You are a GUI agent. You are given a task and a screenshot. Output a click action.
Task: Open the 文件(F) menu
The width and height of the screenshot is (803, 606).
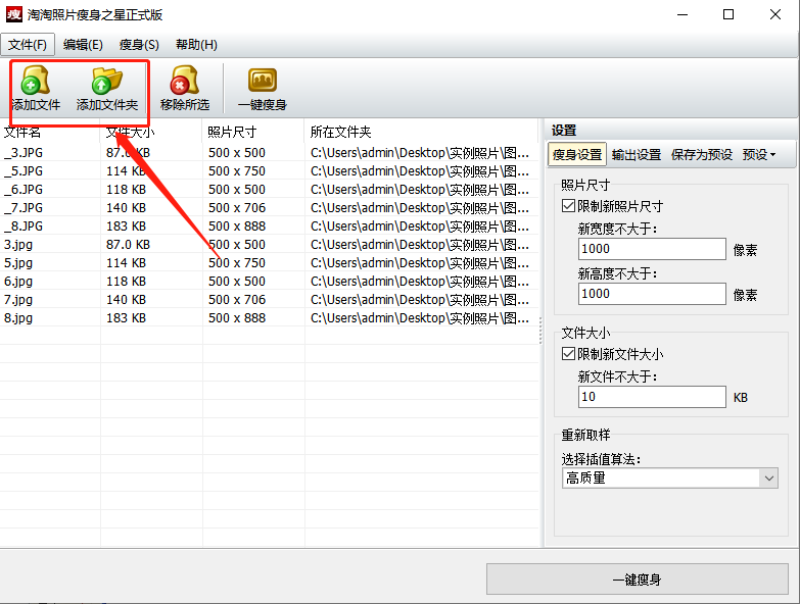tap(28, 45)
